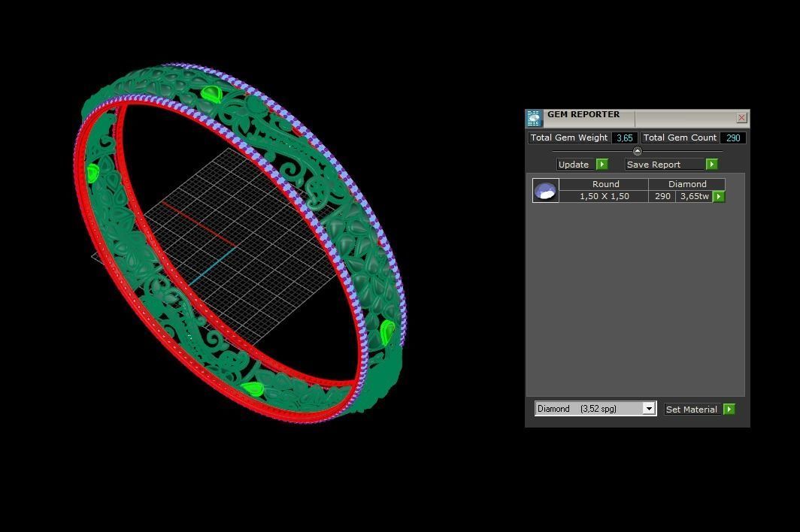Click the "1,50 X 1,50" size cell
Screen dimensions: 800x532
[x=604, y=196]
